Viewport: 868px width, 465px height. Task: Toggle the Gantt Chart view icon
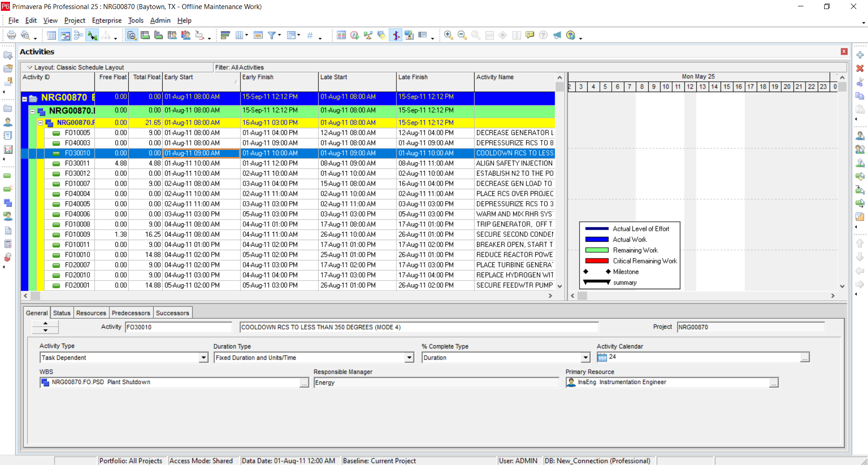tap(66, 35)
